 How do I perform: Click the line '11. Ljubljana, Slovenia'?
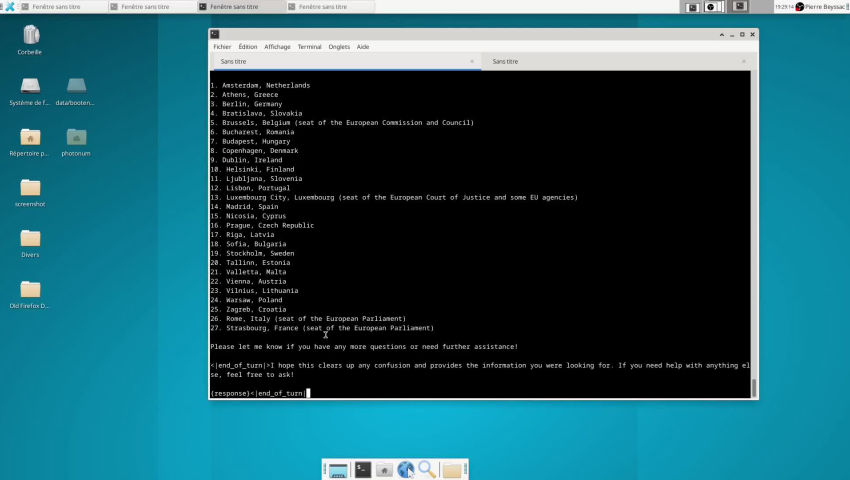[256, 178]
